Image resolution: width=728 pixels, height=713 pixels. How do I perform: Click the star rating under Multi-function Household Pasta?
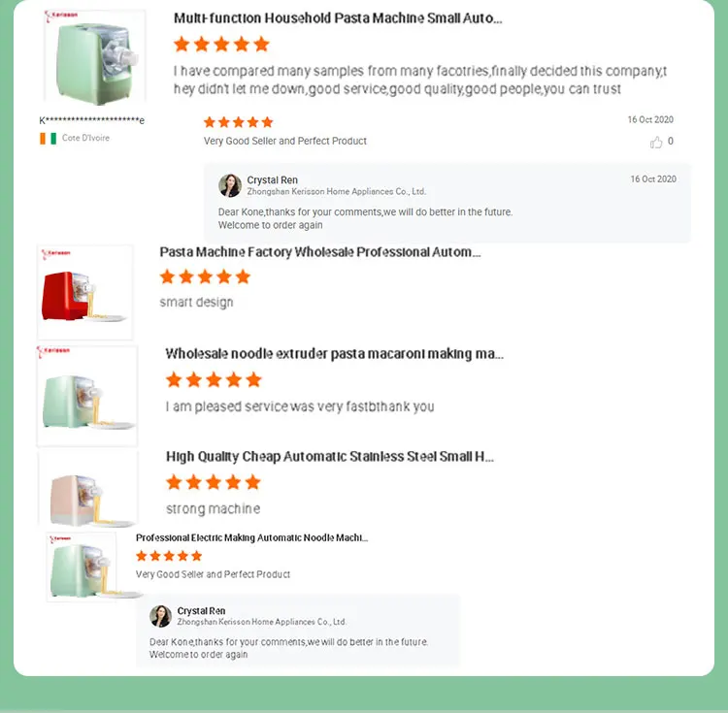pos(221,45)
